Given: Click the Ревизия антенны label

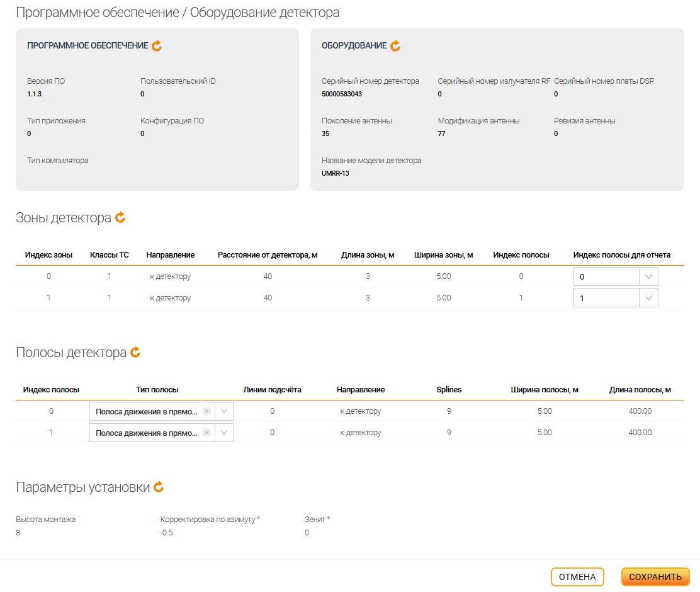Looking at the screenshot, I should [x=584, y=121].
